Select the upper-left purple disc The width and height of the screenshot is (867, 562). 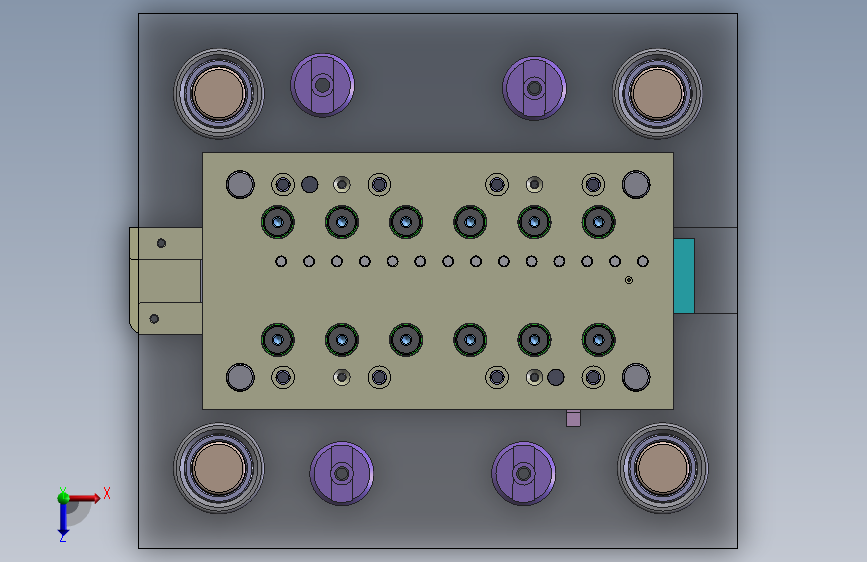(x=322, y=85)
